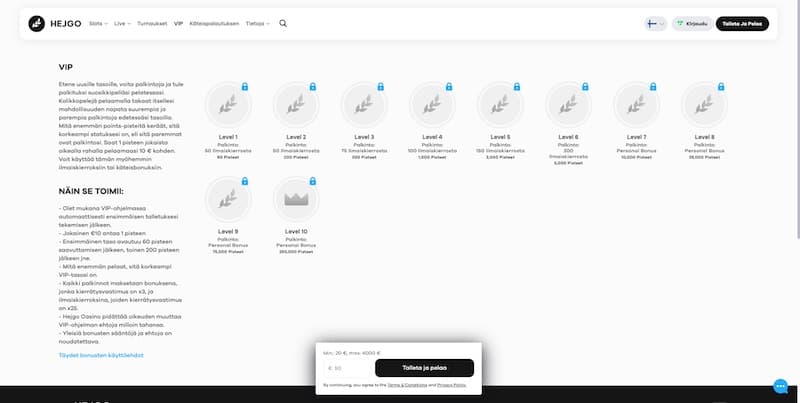Open the Slots dropdown menu
Image resolution: width=800 pixels, height=403 pixels.
pyautogui.click(x=98, y=23)
